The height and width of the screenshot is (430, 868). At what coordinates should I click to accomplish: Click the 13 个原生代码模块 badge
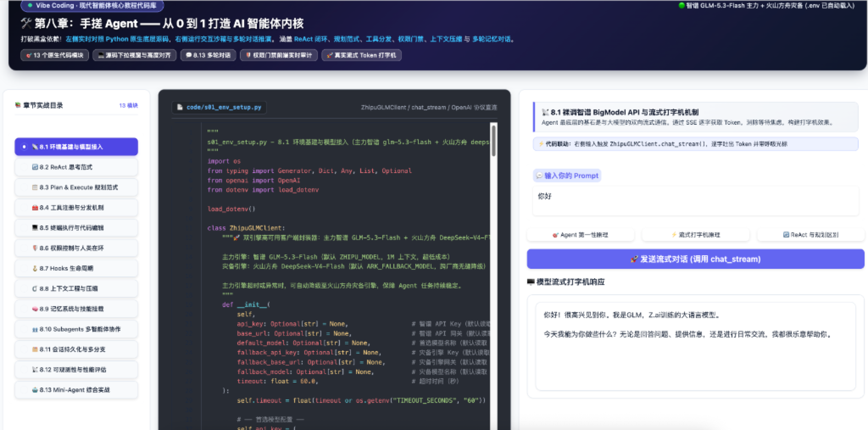click(x=55, y=55)
